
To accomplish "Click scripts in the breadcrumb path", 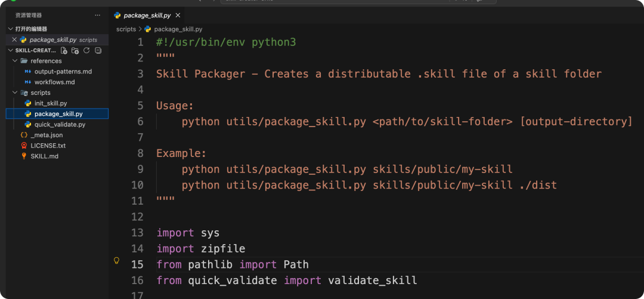I will pyautogui.click(x=126, y=29).
